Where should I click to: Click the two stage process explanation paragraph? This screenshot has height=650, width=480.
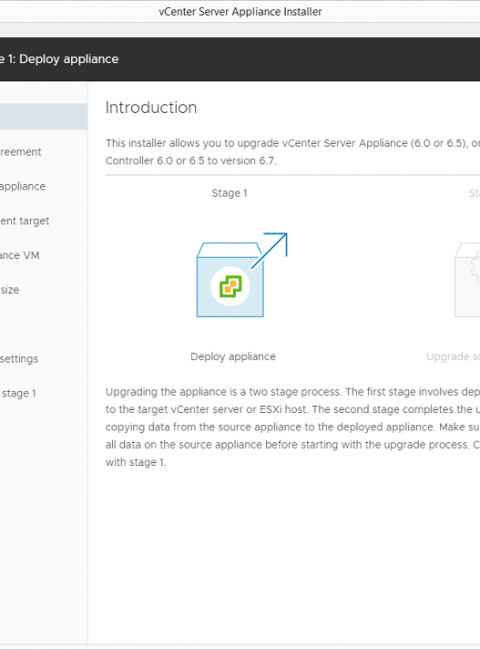point(293,427)
